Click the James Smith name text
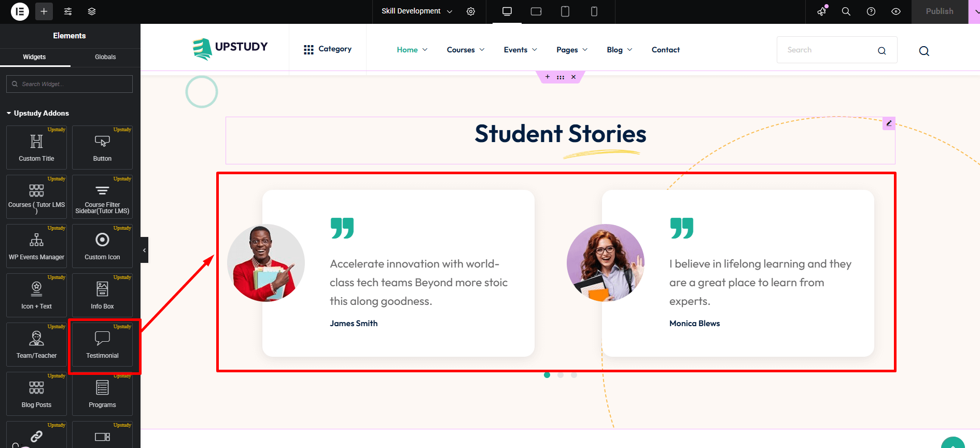 (x=354, y=324)
